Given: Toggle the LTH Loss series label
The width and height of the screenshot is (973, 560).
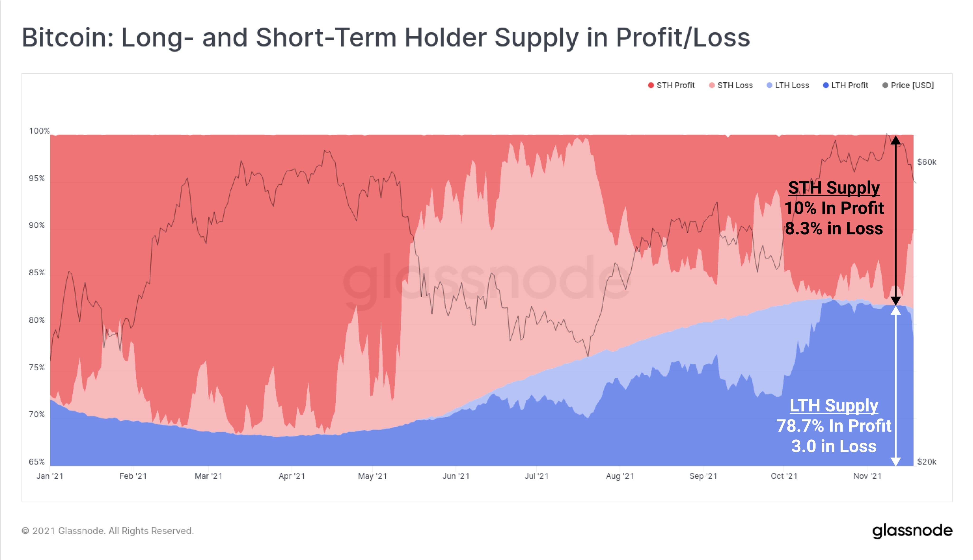Looking at the screenshot, I should [x=792, y=85].
